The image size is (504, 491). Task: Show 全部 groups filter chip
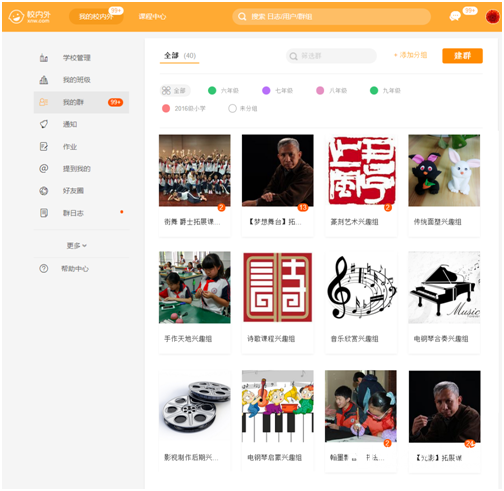click(x=175, y=90)
